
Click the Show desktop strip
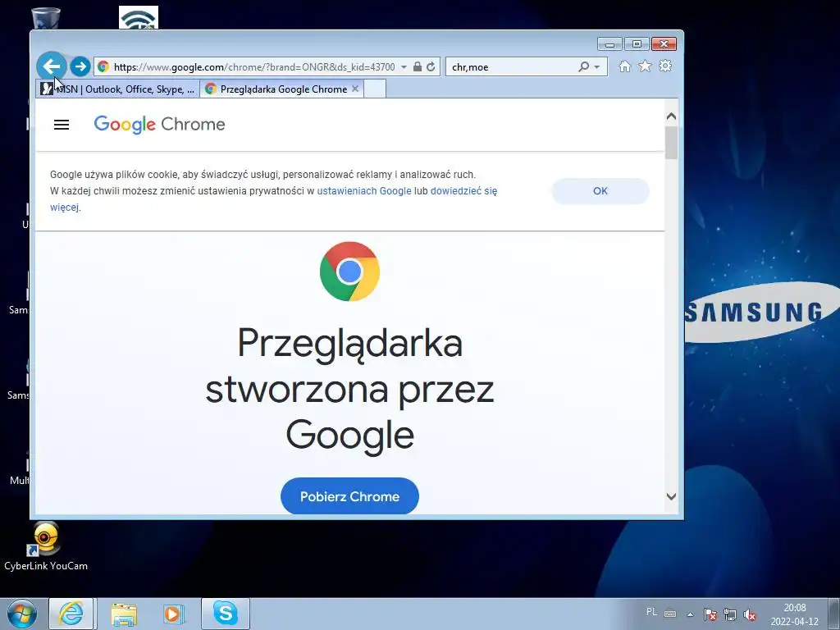pos(834,614)
